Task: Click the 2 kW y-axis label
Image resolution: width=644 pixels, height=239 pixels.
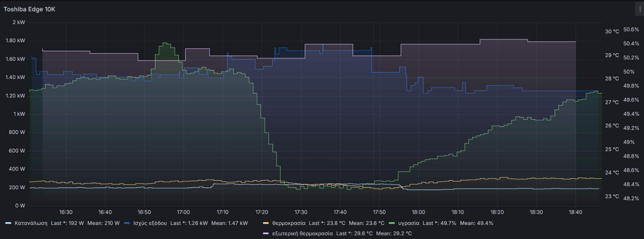Action: click(x=19, y=22)
